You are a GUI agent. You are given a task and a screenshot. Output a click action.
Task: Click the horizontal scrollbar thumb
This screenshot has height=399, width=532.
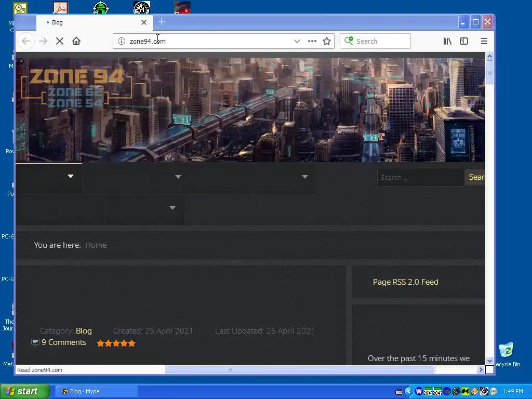[300, 370]
